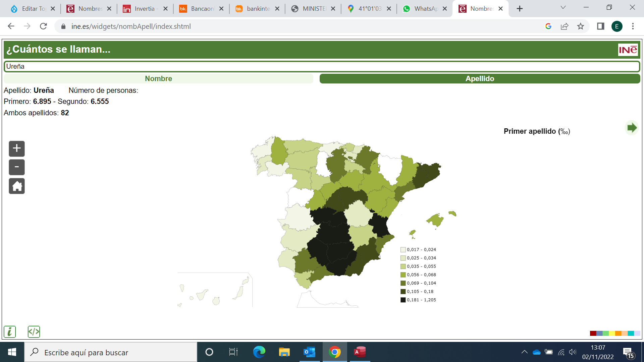Pick the dark red color swatch
The height and width of the screenshot is (362, 644).
593,333
